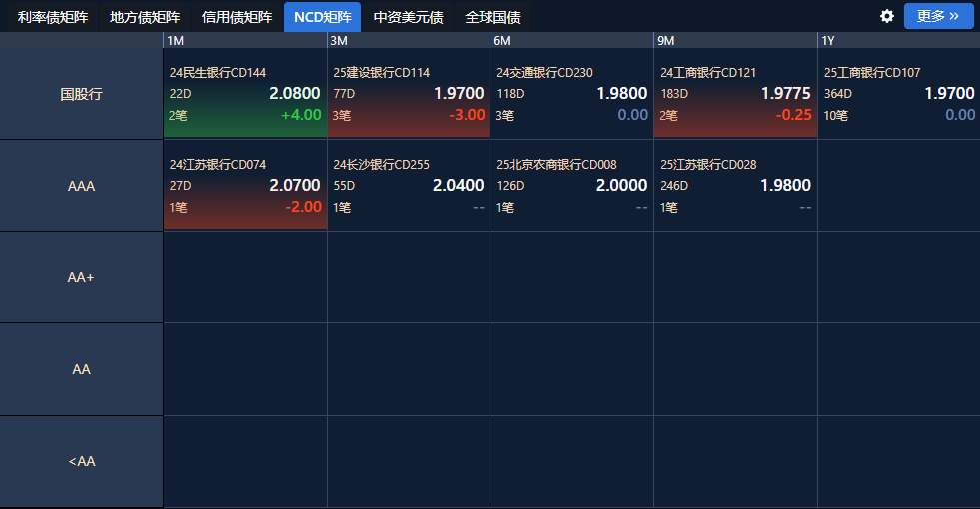Switch to the 地方债矩阵 tab
Image resolution: width=980 pixels, height=509 pixels.
click(145, 17)
